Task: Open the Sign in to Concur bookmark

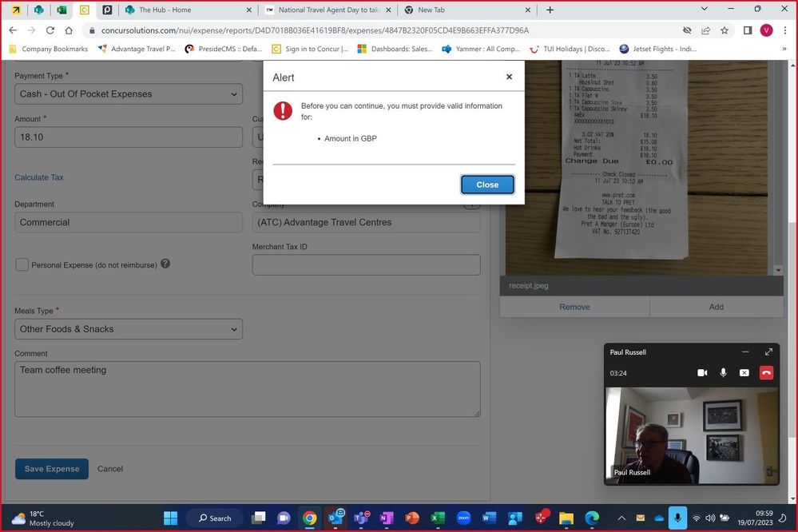Action: pyautogui.click(x=311, y=49)
